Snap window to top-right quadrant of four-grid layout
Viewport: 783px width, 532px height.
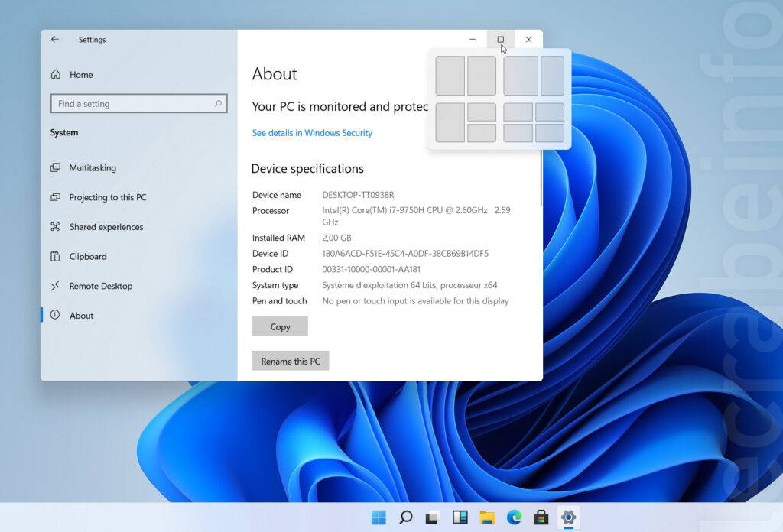pos(550,112)
